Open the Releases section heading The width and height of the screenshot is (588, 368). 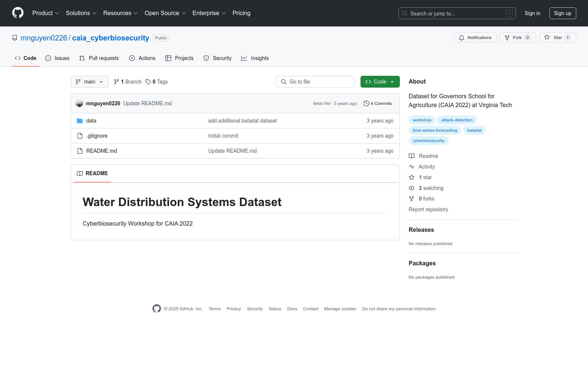421,230
